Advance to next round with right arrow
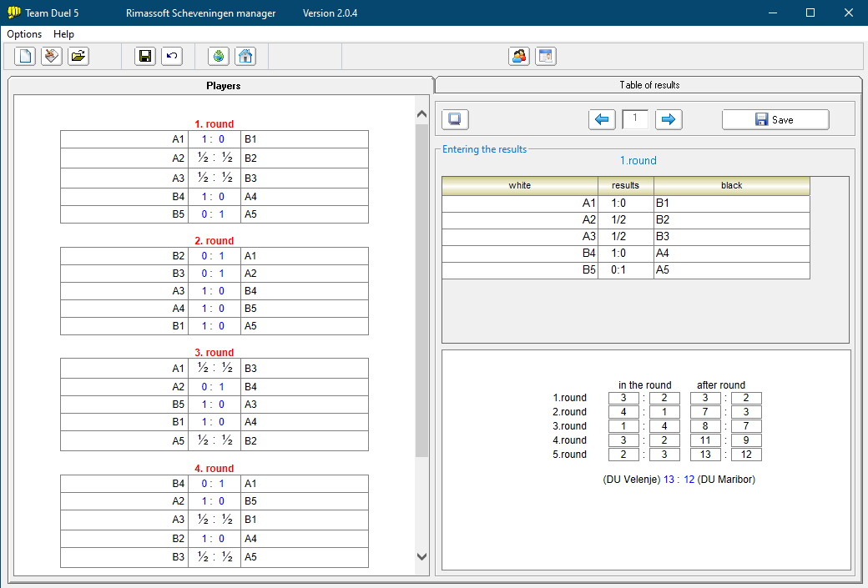868x588 pixels. 669,119
